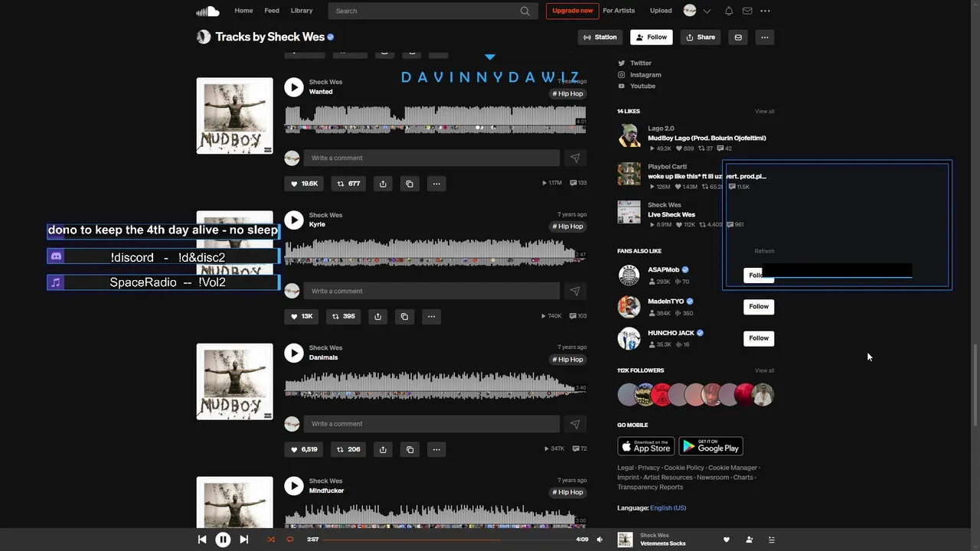
Task: Open more options for Danimals track
Action: click(436, 449)
